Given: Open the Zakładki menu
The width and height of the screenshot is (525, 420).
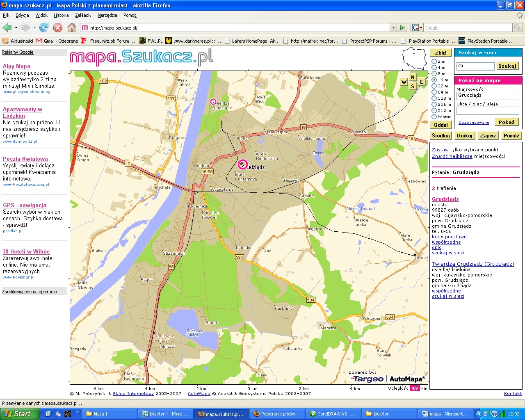Looking at the screenshot, I should point(83,15).
